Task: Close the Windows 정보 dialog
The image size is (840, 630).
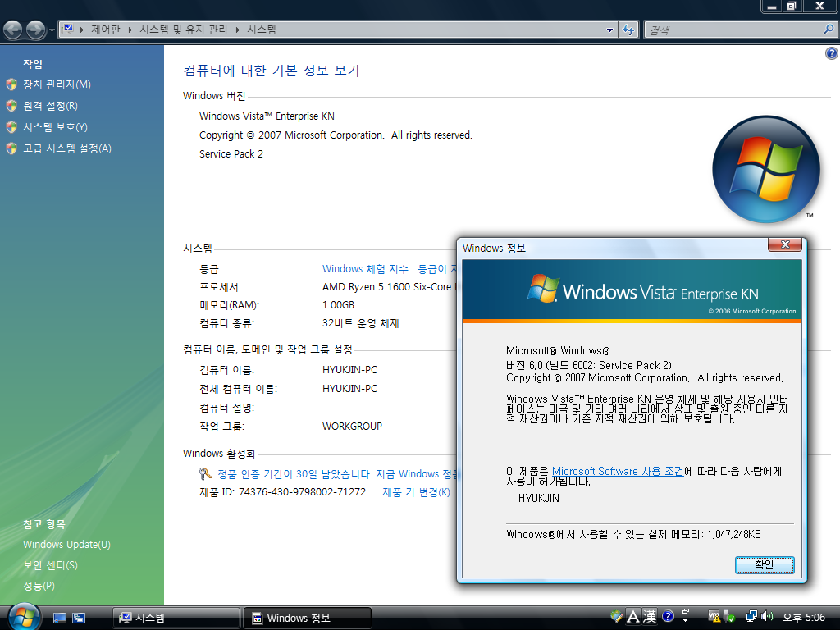Action: [785, 244]
